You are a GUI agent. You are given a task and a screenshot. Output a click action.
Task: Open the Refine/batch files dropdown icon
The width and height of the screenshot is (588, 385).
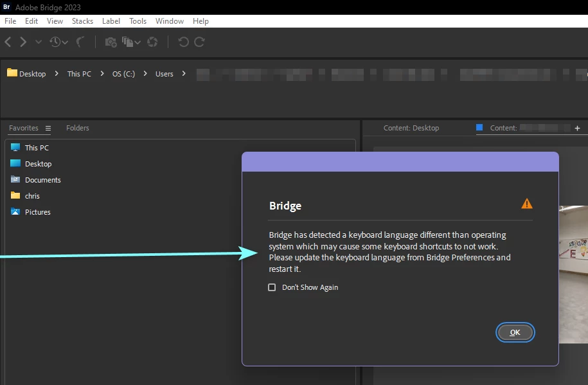click(x=131, y=42)
